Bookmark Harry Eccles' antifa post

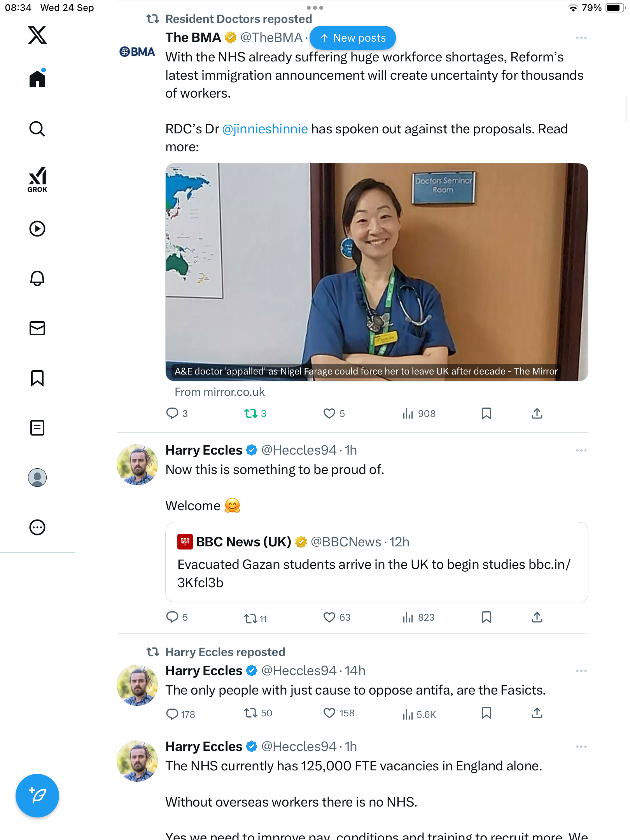click(x=486, y=713)
